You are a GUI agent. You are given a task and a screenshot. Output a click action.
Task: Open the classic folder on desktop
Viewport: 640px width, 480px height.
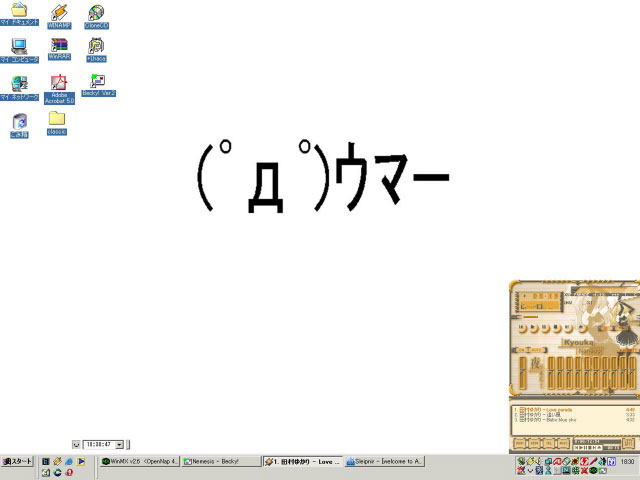click(56, 120)
